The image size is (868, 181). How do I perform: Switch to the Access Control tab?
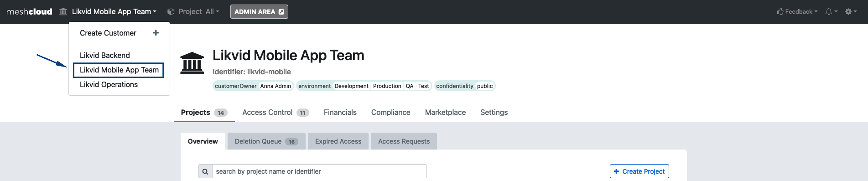[275, 112]
